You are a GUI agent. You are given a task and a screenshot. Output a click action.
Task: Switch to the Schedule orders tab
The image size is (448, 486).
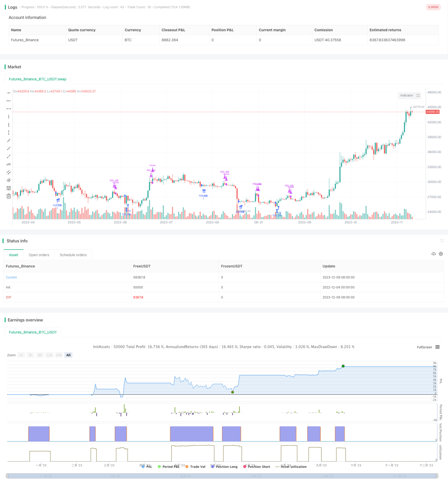click(x=73, y=255)
